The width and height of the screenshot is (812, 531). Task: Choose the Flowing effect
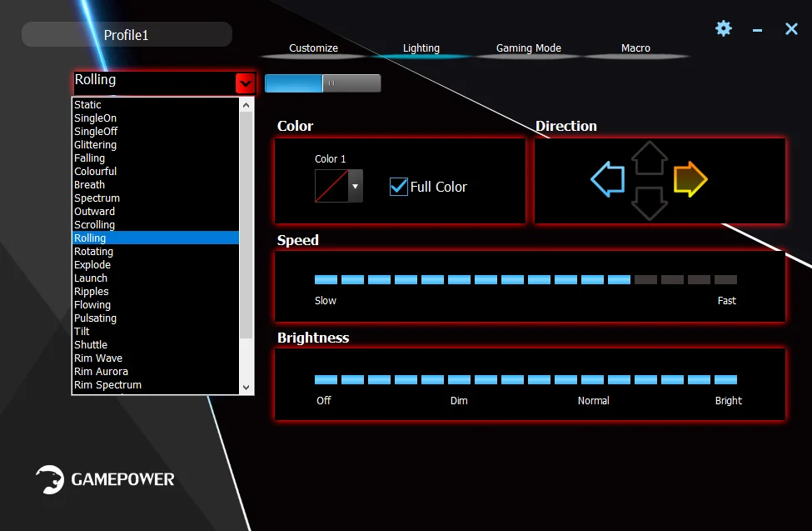tap(156, 305)
